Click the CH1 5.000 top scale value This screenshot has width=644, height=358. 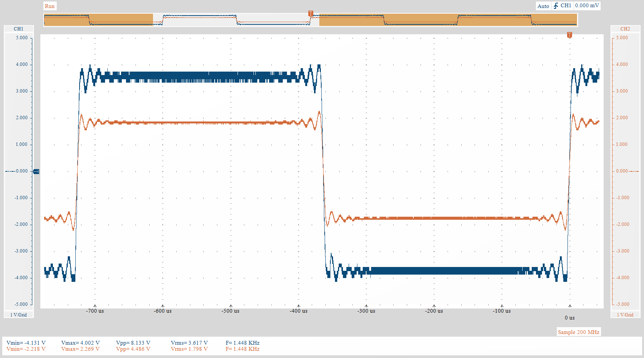22,38
